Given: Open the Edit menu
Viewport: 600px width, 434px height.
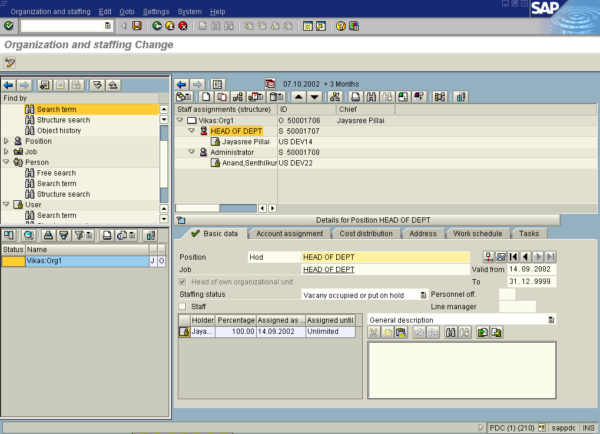Looking at the screenshot, I should tap(105, 11).
